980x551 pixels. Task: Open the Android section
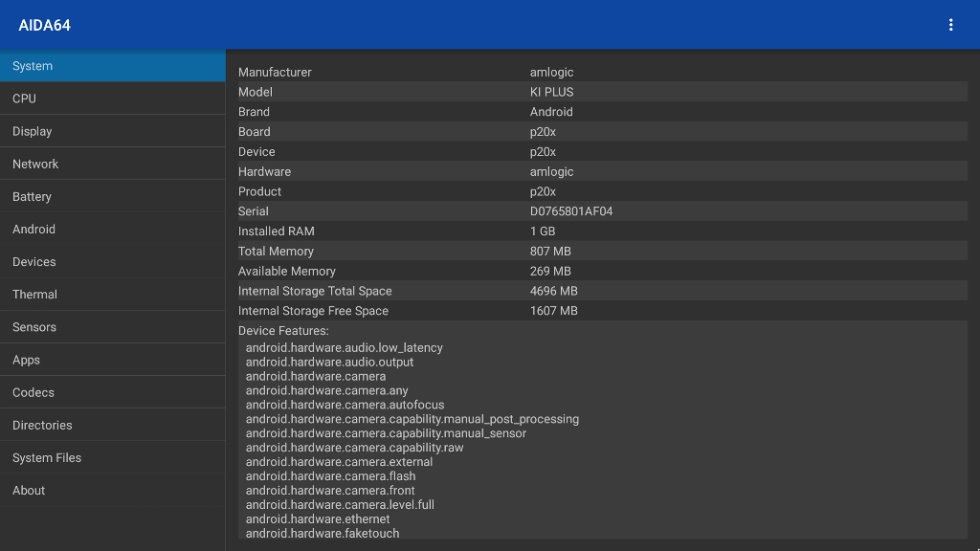pyautogui.click(x=113, y=230)
